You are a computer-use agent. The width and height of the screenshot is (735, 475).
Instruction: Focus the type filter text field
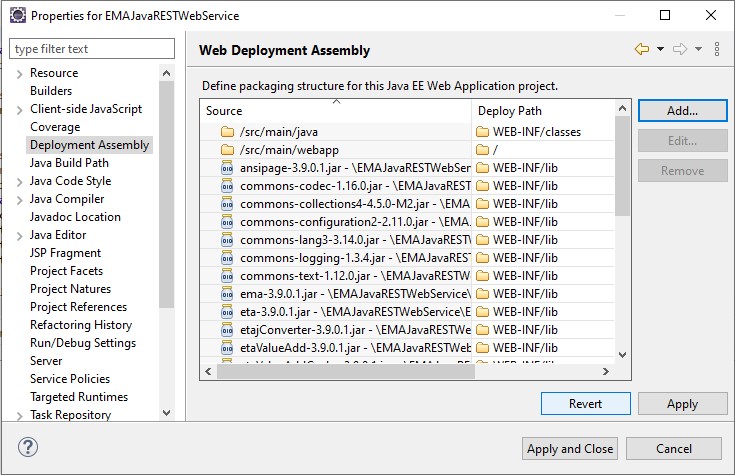coord(92,49)
